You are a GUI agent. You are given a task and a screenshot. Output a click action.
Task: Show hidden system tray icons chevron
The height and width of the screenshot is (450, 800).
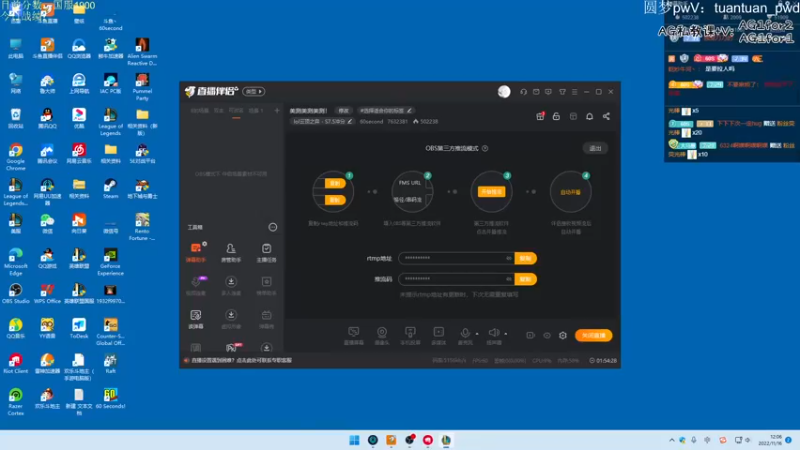pos(671,440)
